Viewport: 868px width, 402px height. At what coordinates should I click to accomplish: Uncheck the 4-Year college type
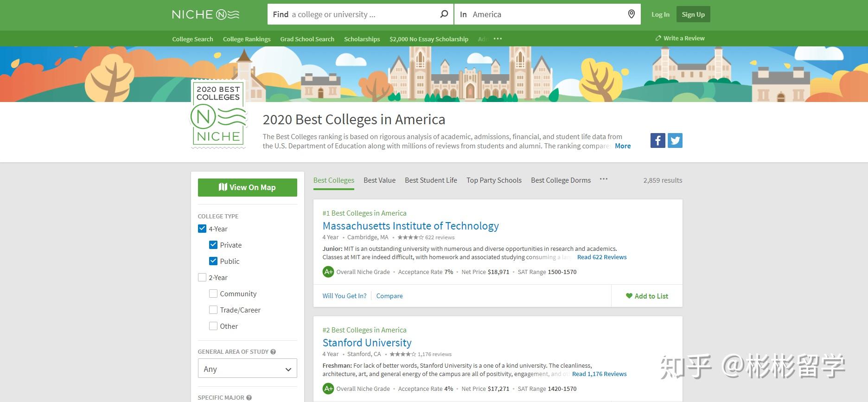pyautogui.click(x=202, y=229)
